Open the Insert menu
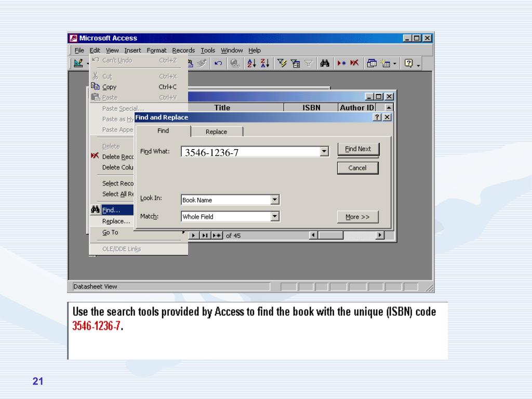The height and width of the screenshot is (399, 532). coord(132,50)
